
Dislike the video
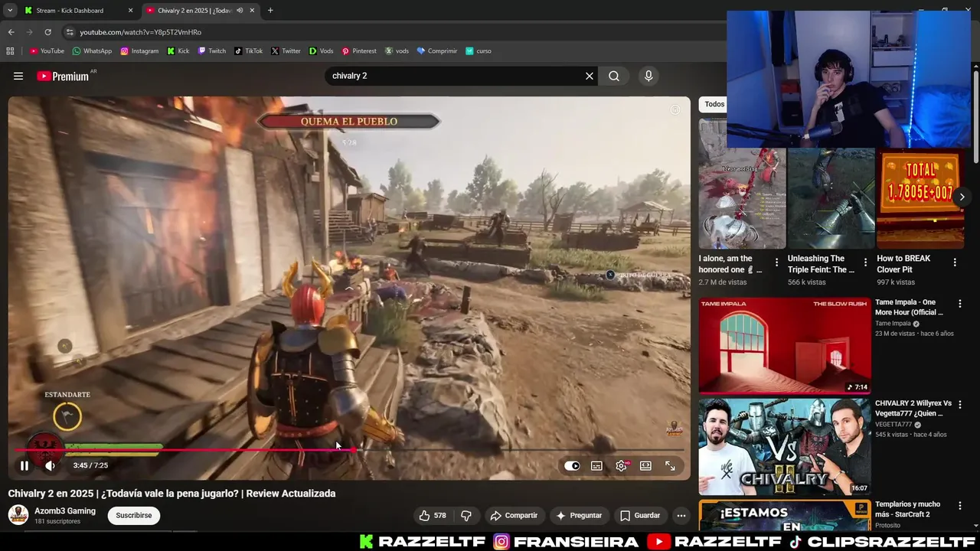pyautogui.click(x=465, y=516)
